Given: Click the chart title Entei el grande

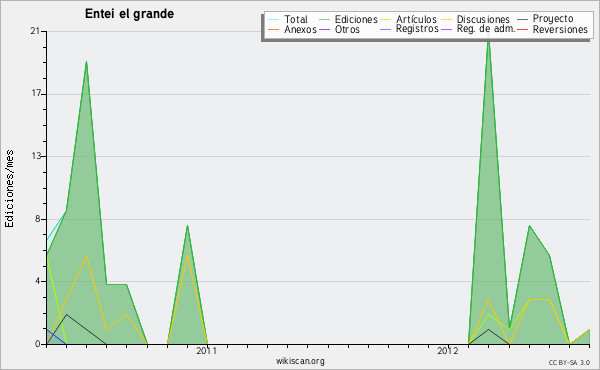Looking at the screenshot, I should [x=129, y=14].
